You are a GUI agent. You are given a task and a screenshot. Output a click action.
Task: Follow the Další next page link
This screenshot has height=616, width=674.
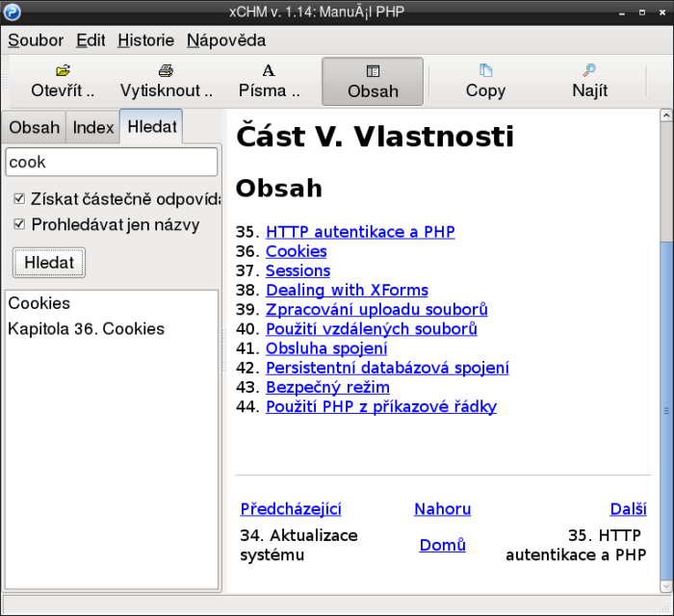pos(628,509)
